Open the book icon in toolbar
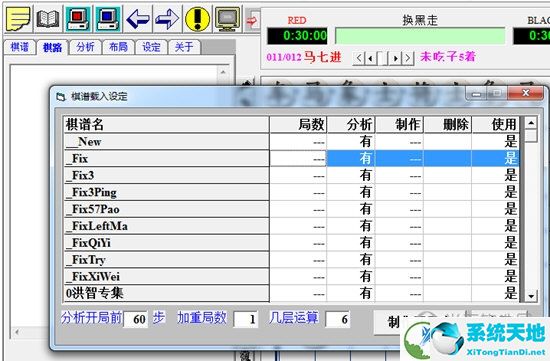Screen dimensions: 550x361 pos(48,18)
